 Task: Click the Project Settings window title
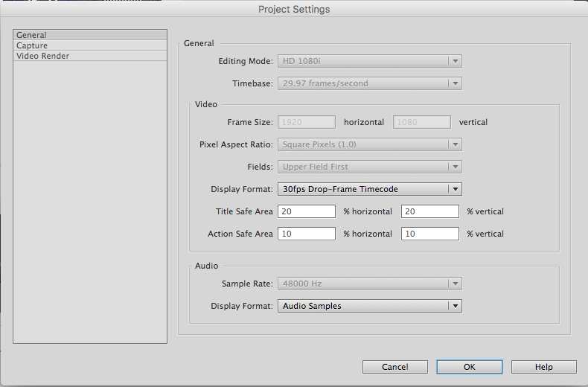pyautogui.click(x=294, y=10)
